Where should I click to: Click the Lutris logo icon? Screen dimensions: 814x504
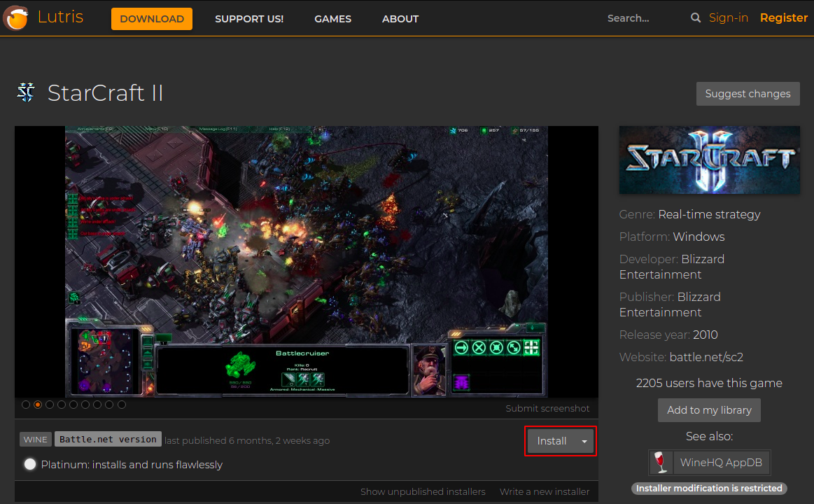click(x=15, y=18)
